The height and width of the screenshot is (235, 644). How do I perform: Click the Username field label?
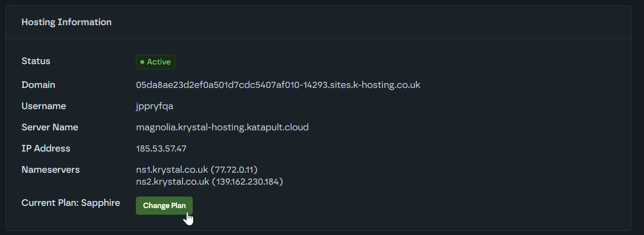44,106
